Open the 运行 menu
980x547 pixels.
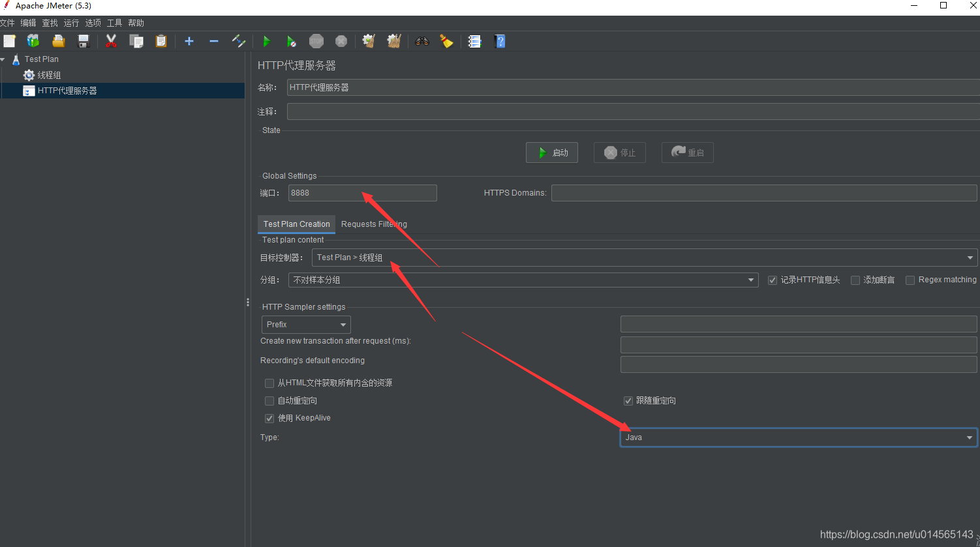coord(71,23)
